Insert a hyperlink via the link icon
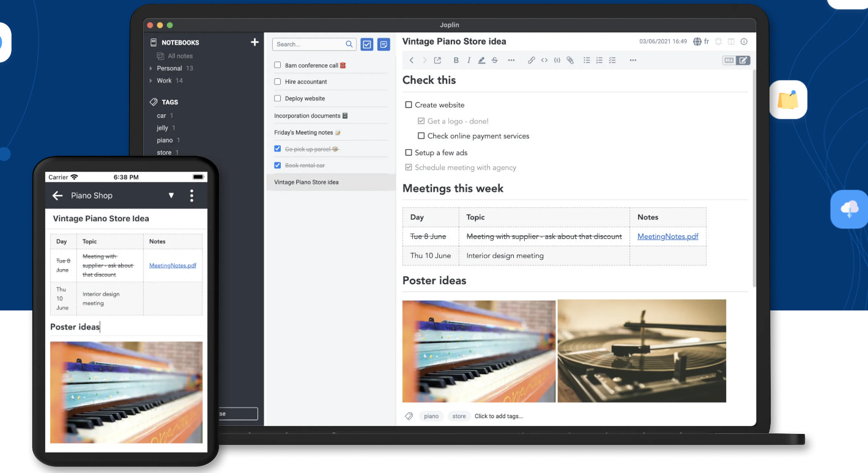Viewport: 868px width, 473px height. (532, 61)
